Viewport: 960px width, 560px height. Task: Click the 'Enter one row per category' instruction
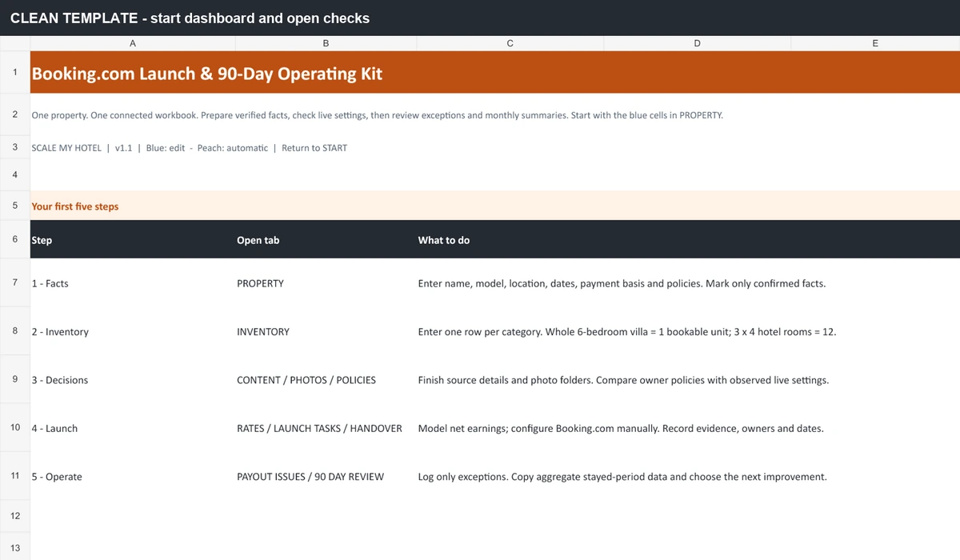tap(627, 332)
